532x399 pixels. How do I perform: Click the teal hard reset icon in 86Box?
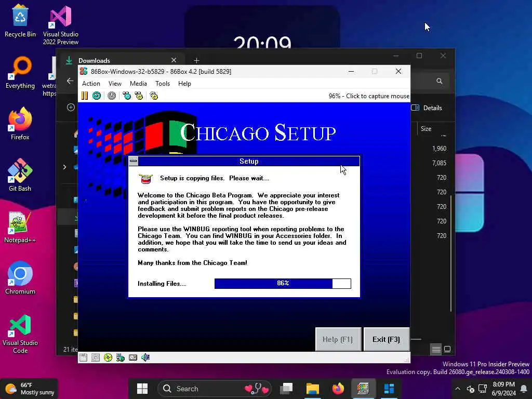[97, 96]
